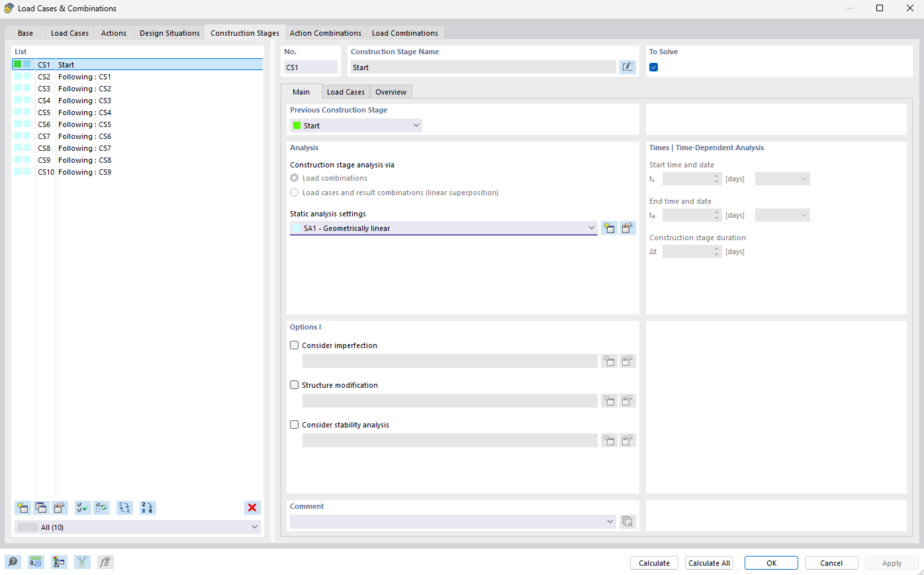Check the Structure modification option
924x575 pixels.
[294, 384]
